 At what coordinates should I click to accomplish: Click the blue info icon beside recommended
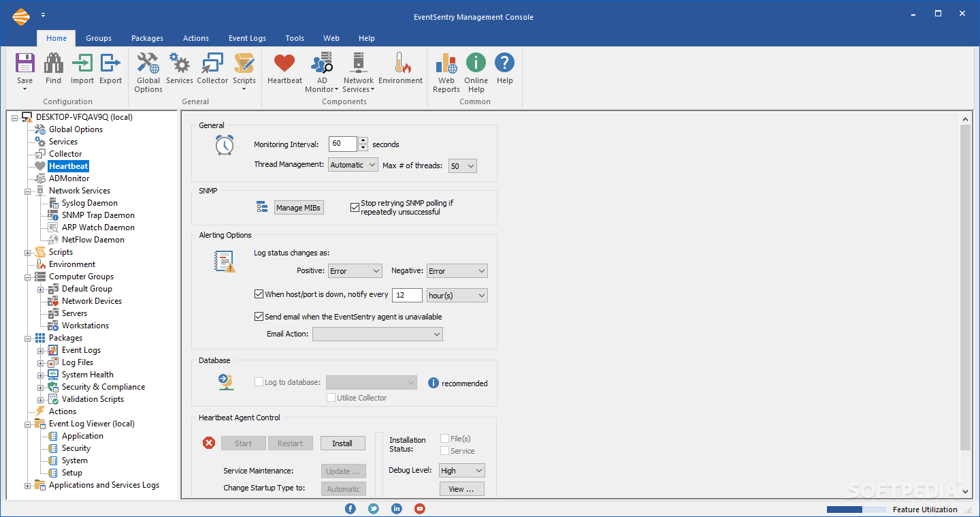pos(434,383)
